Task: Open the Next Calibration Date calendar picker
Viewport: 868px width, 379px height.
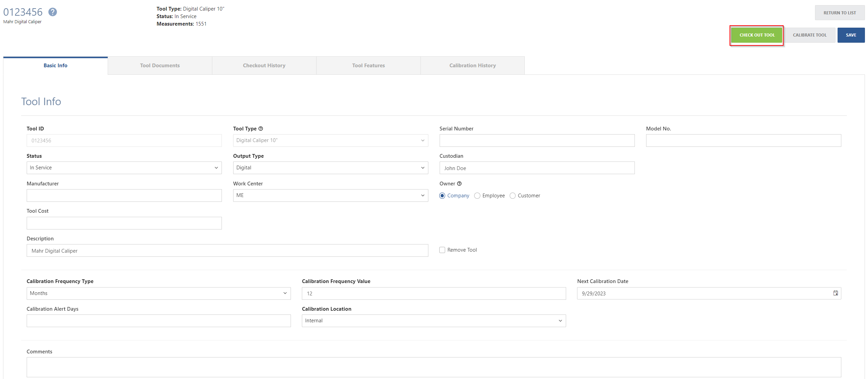Action: point(835,293)
